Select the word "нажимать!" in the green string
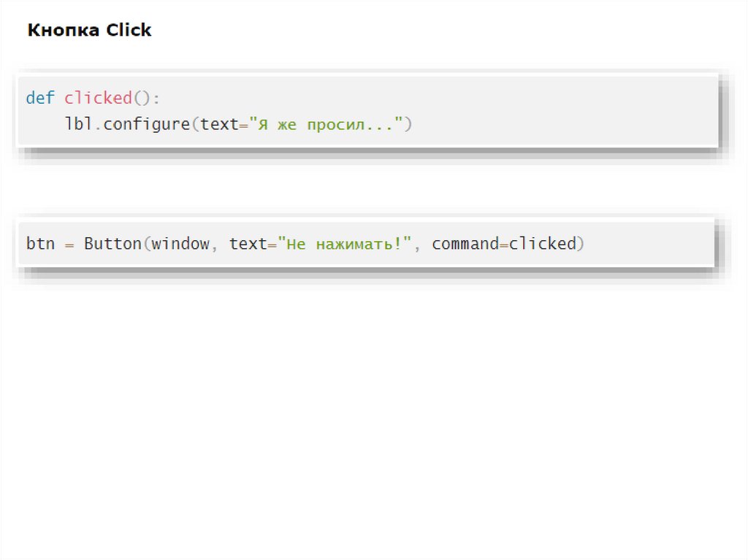 coord(359,244)
